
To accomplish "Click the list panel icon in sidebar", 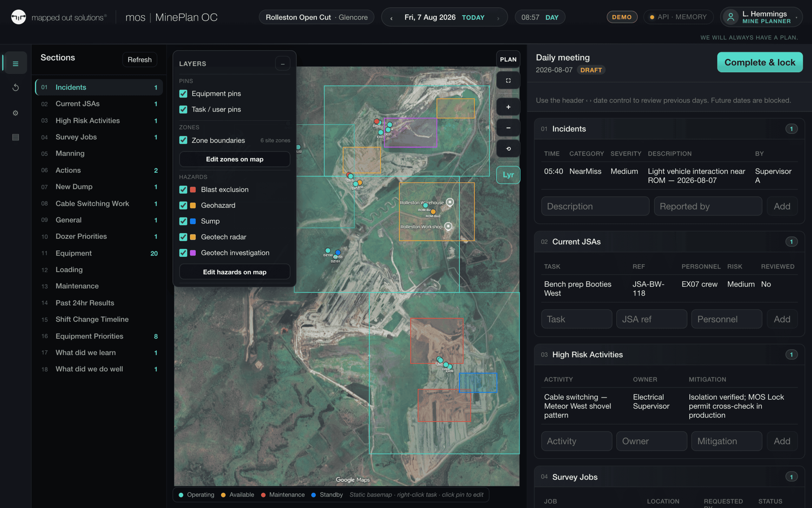I will [16, 137].
